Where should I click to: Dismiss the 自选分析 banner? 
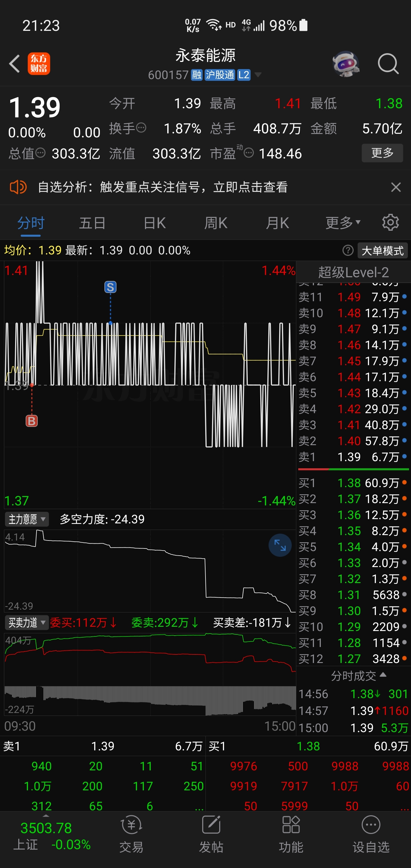click(396, 187)
